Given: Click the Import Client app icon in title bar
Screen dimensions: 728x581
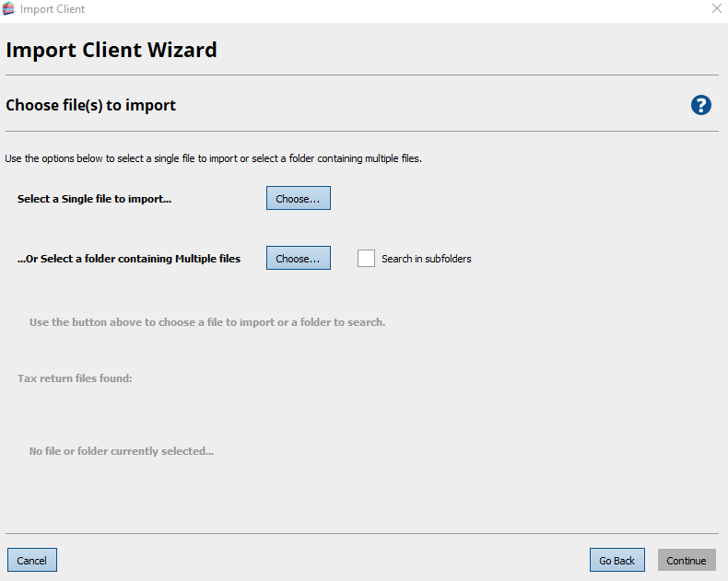Looking at the screenshot, I should [x=8, y=9].
